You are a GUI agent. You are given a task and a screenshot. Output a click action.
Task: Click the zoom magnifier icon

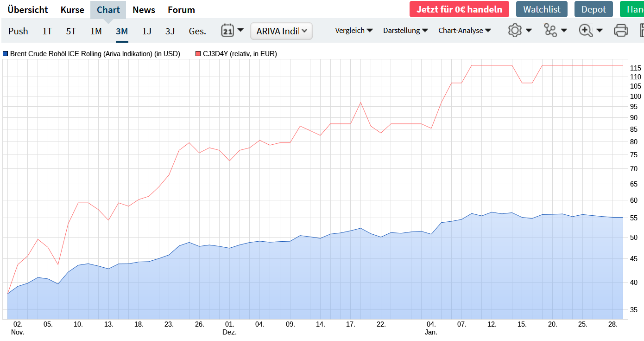tap(586, 31)
